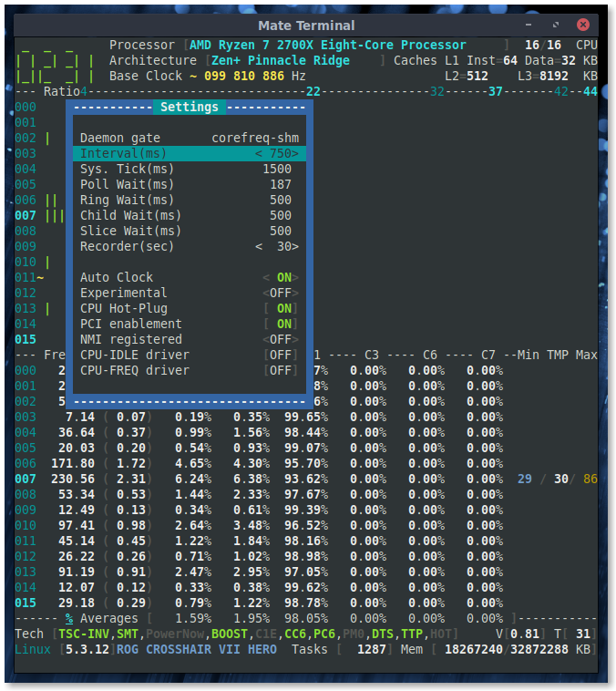The image size is (616, 691).
Task: Select the Recorder(sec) 30 setting
Action: point(190,246)
